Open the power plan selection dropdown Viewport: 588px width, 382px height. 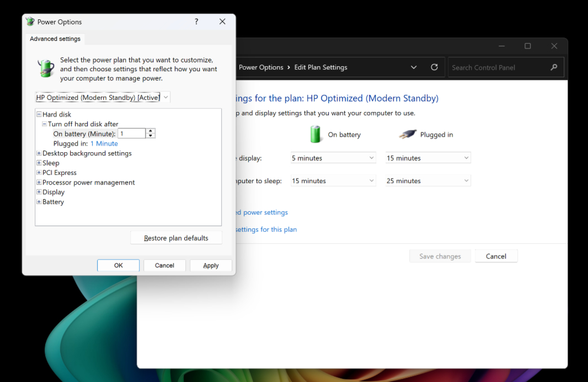click(103, 98)
